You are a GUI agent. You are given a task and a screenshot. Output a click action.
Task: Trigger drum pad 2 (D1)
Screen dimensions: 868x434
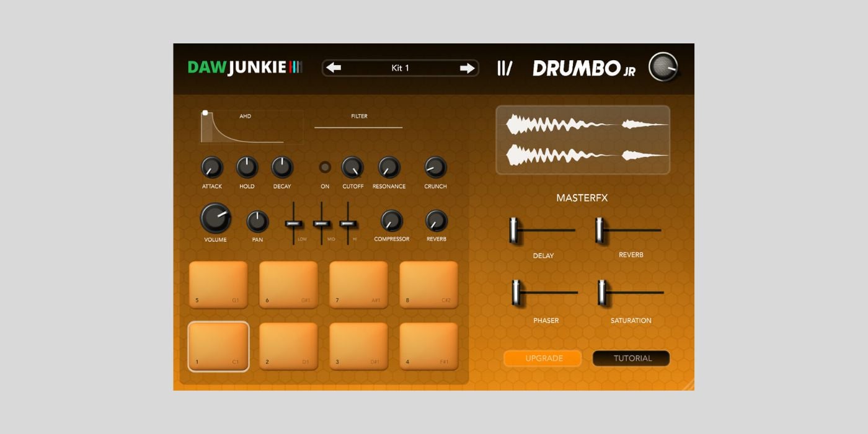click(x=288, y=346)
